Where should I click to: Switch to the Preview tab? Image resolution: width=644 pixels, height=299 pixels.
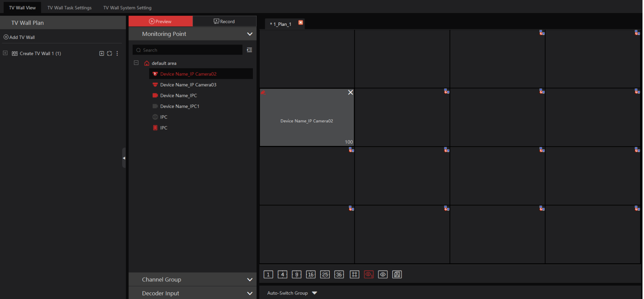point(160,21)
